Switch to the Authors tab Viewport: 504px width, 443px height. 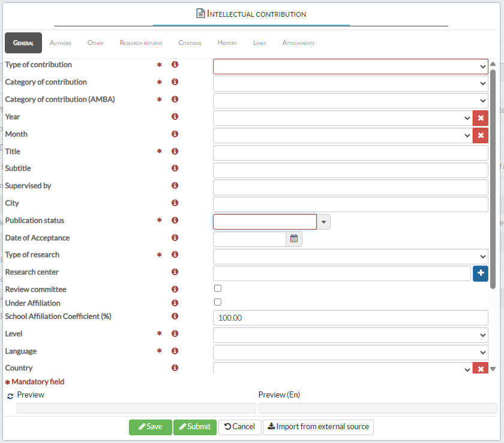click(61, 43)
